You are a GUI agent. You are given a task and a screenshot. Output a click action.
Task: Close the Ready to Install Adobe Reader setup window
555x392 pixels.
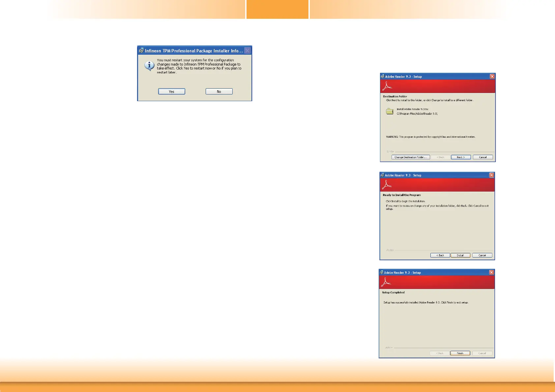491,175
